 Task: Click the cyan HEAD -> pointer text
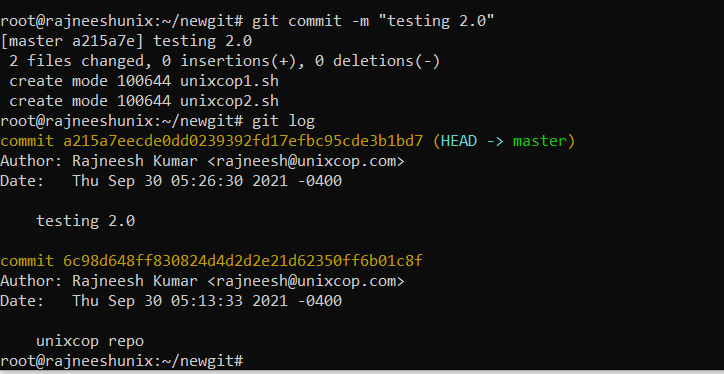coord(472,141)
